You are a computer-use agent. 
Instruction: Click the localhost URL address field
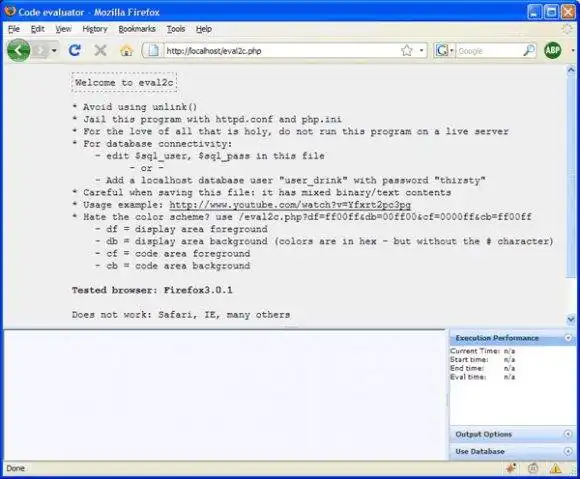point(281,51)
